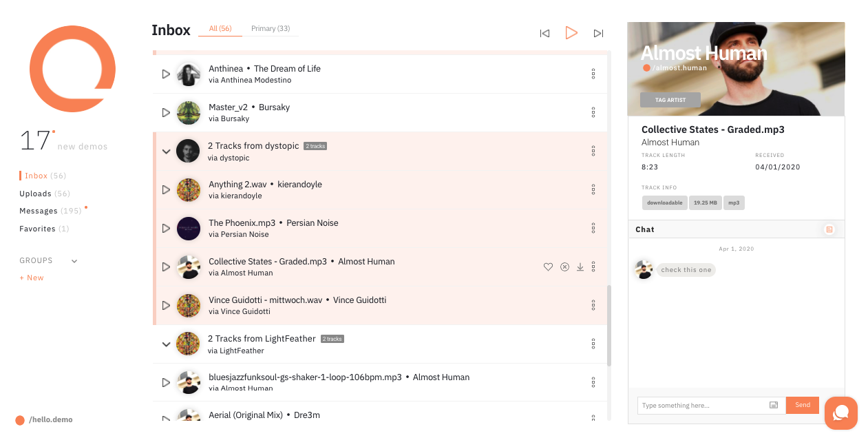Skip to the previous track
Screen dimensions: 868x438
click(x=544, y=33)
